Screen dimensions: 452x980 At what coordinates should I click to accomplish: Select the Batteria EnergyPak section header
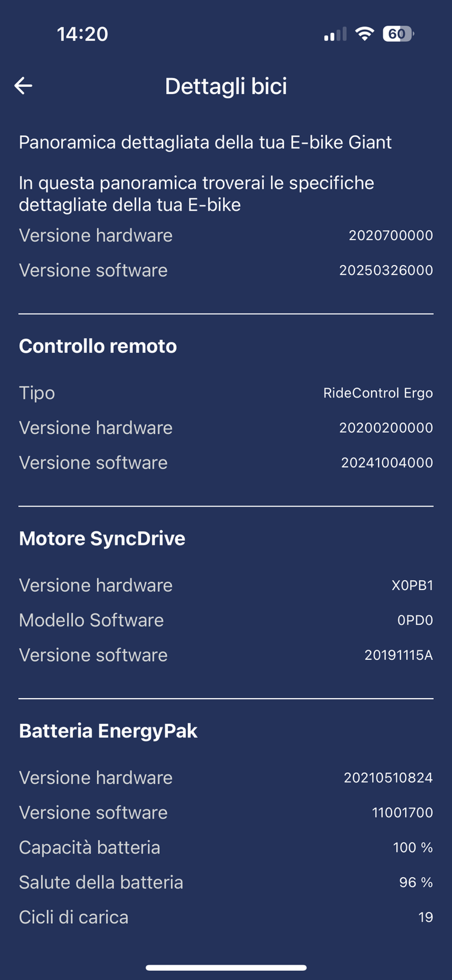tap(108, 731)
